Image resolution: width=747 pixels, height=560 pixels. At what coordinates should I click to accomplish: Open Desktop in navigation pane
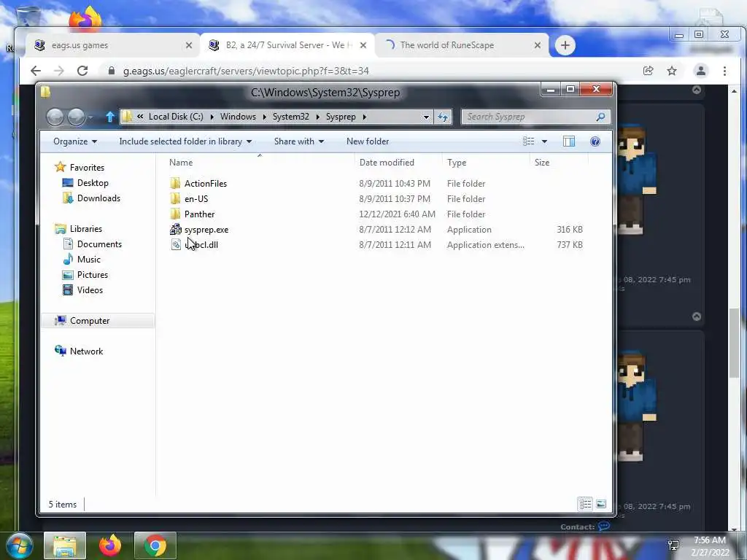click(x=93, y=183)
